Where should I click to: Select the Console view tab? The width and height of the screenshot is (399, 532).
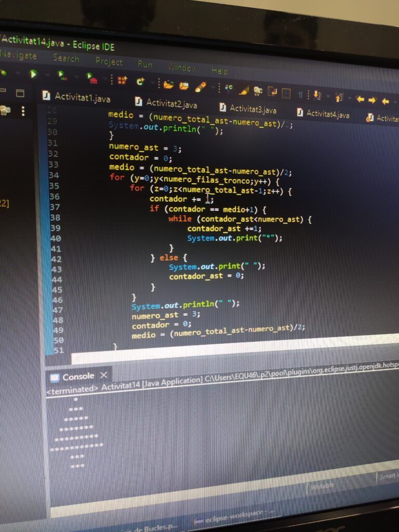tap(72, 377)
